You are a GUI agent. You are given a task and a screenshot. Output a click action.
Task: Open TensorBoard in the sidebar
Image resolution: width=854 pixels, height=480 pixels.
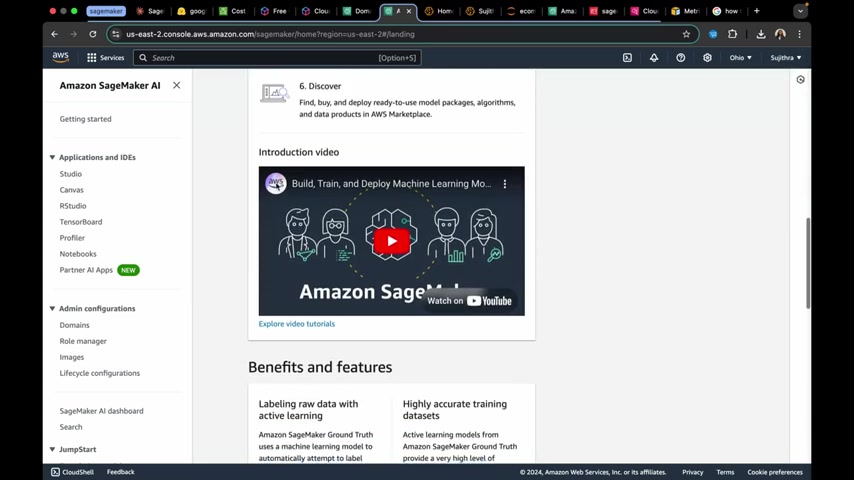pos(81,222)
